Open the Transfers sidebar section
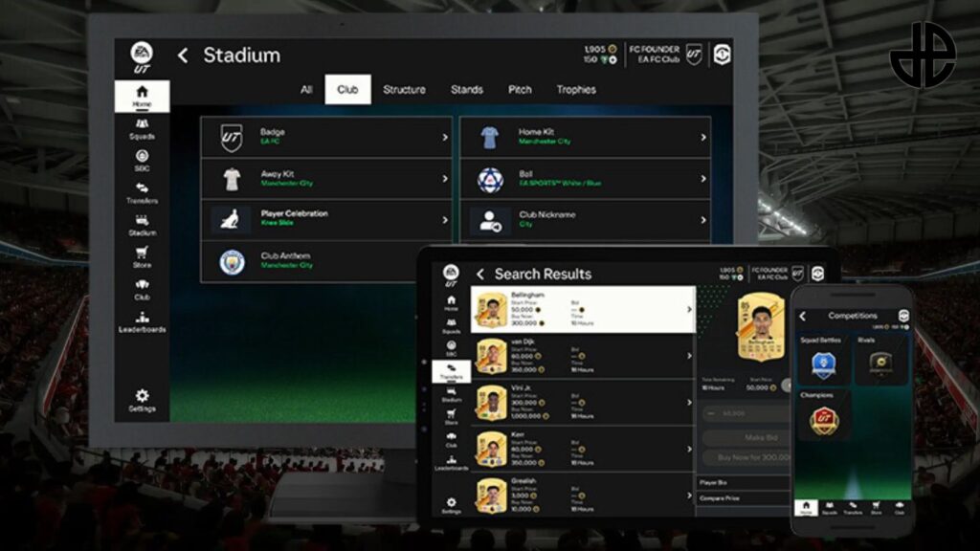 click(x=142, y=193)
